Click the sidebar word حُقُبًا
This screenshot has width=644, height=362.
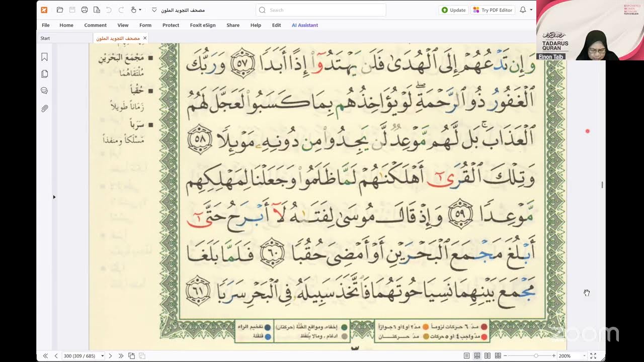coord(136,91)
